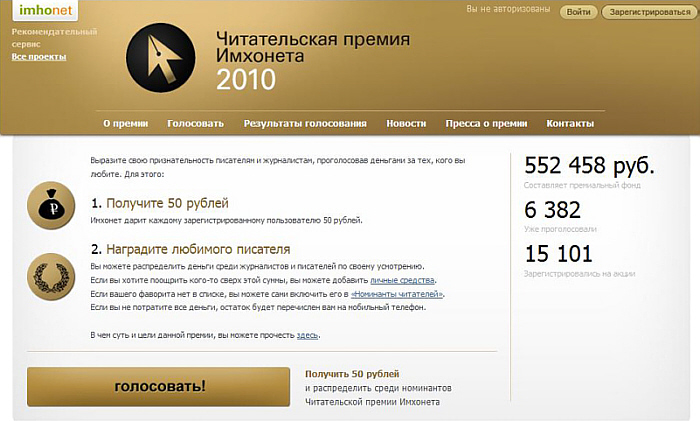This screenshot has height=421, width=700.
Task: Click the heading 'Получите 50 рублей'
Action: coord(167,204)
